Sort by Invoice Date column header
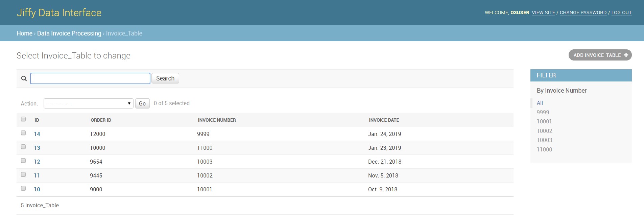Image resolution: width=644 pixels, height=215 pixels. 384,120
